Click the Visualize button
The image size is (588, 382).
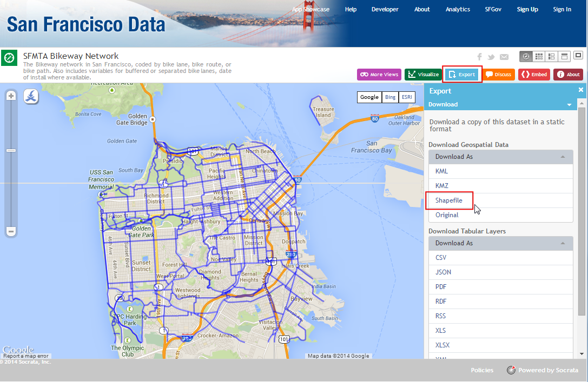[x=423, y=75]
